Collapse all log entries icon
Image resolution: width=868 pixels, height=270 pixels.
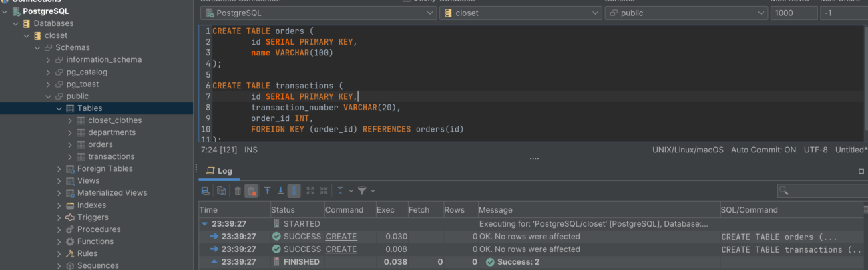(x=324, y=191)
